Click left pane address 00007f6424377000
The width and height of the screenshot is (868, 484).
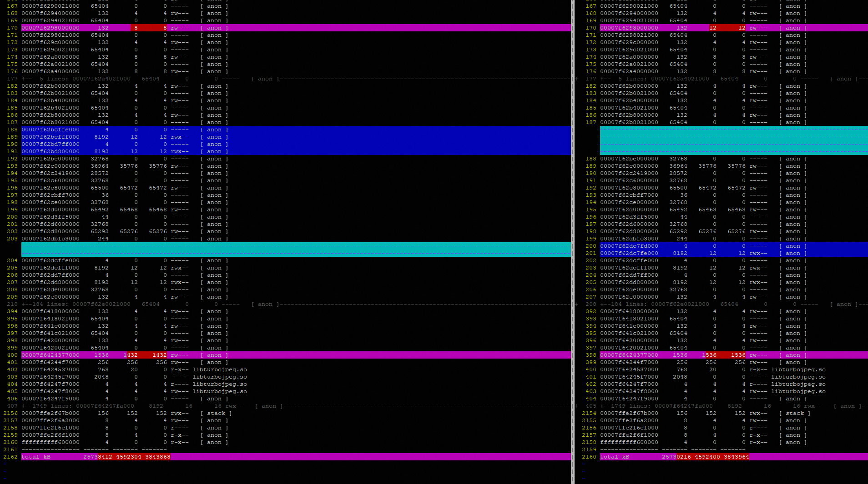click(x=50, y=355)
